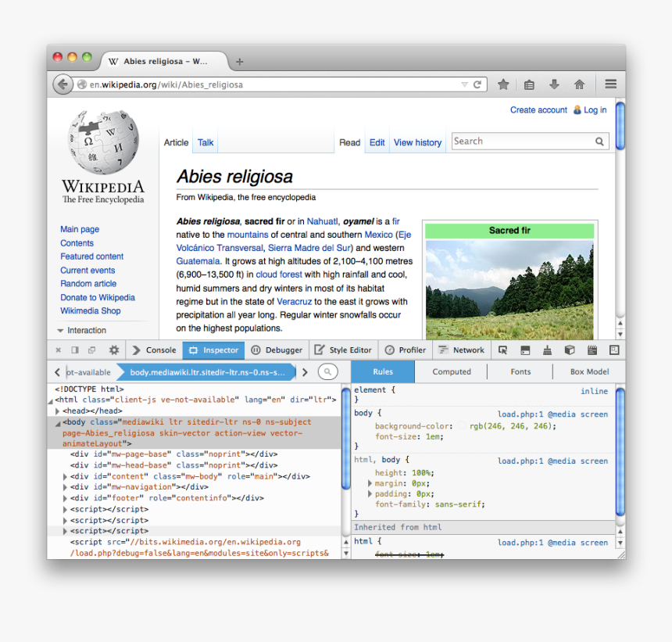Click the Create account link
672x642 pixels.
538,110
